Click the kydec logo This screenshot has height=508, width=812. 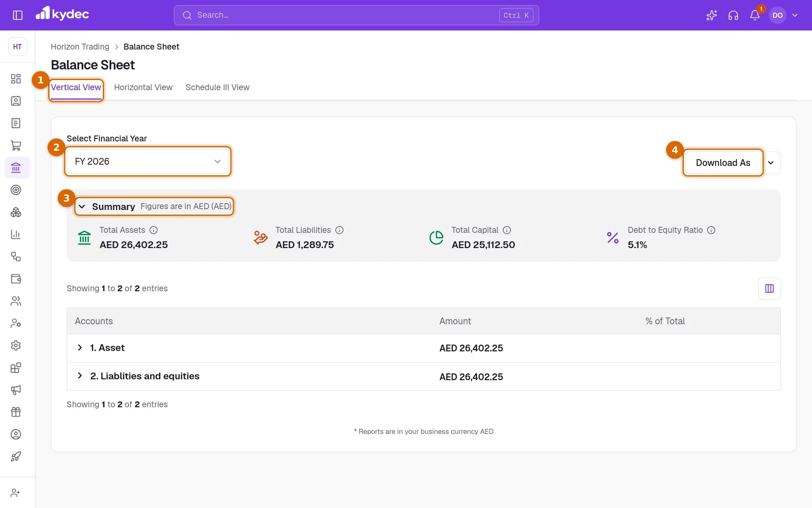(x=62, y=14)
